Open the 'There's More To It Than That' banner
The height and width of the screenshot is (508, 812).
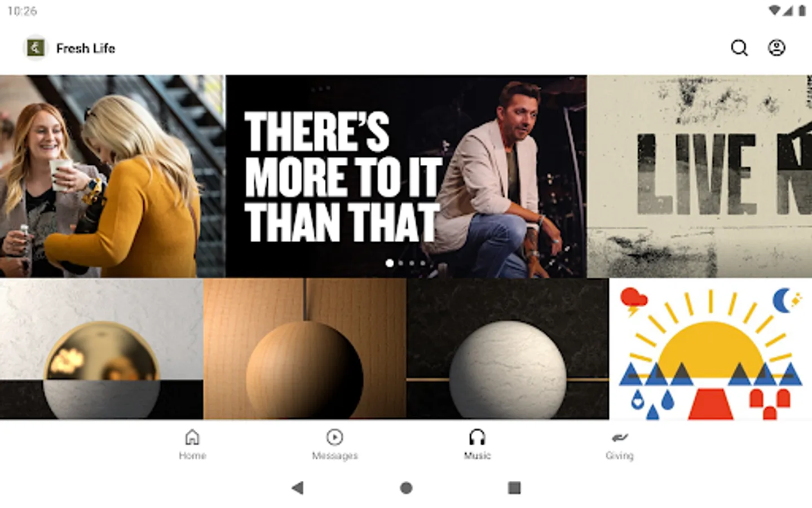[x=406, y=176]
